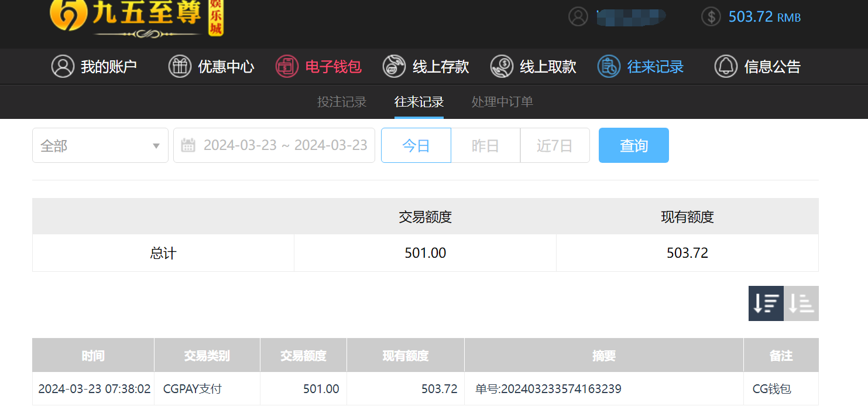Click order number 单号:202403233574163239
868x413 pixels.
548,389
